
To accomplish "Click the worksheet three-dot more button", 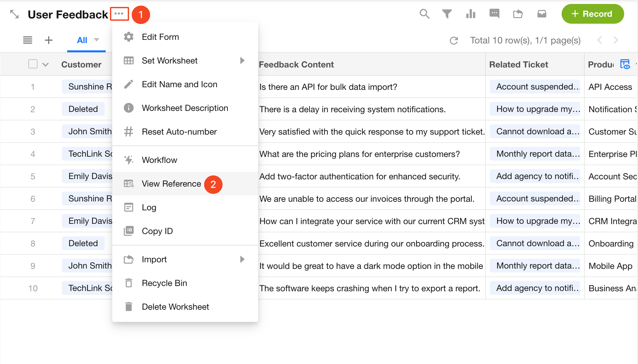I will coord(119,14).
